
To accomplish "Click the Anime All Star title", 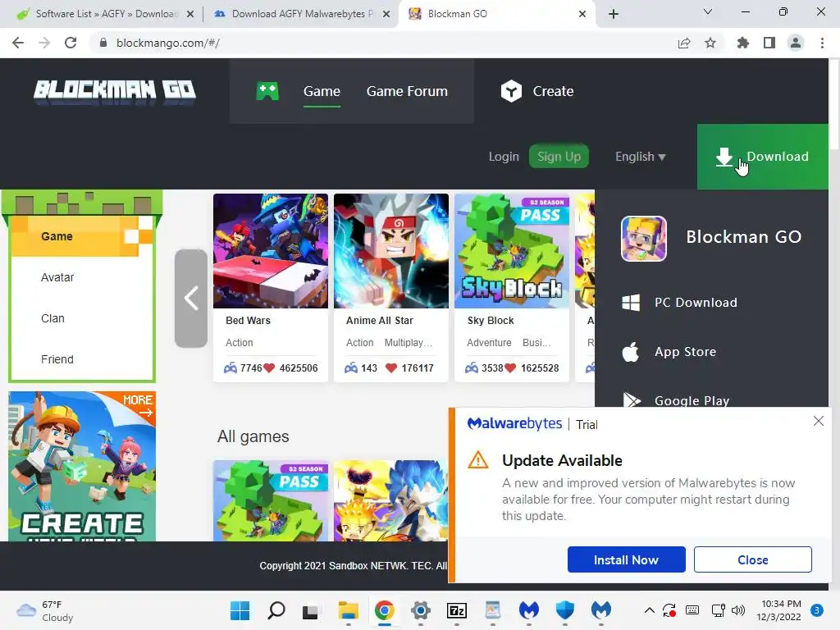I will (379, 321).
